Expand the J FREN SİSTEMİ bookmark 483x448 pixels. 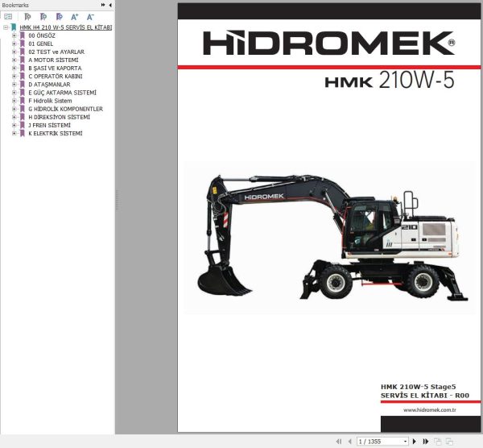tap(14, 125)
